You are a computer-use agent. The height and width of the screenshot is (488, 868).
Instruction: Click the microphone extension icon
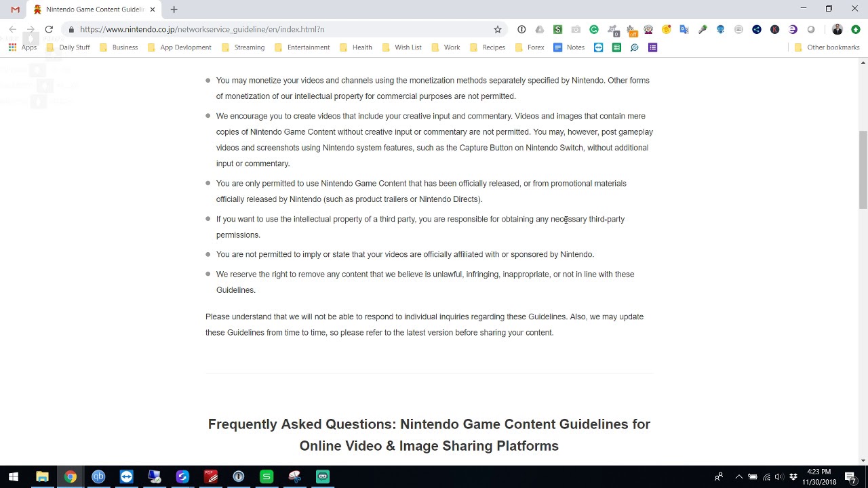click(703, 29)
